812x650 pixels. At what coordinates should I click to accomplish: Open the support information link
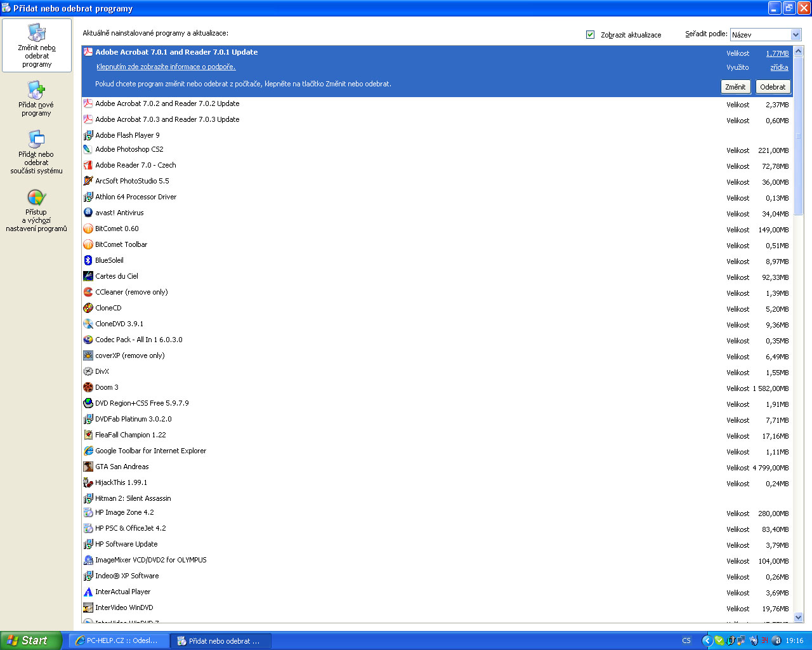tap(166, 67)
